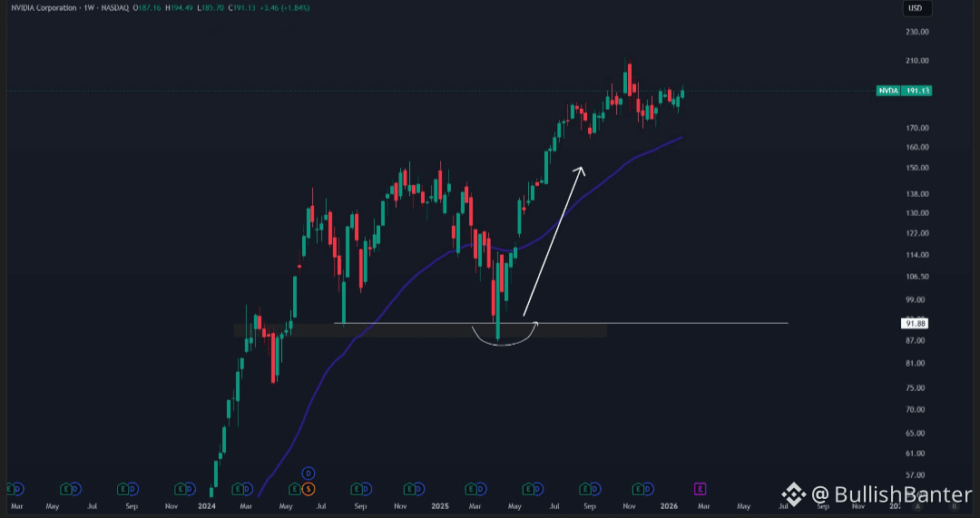Click the dividend D marker above 2024 Sep label

pos(367,489)
